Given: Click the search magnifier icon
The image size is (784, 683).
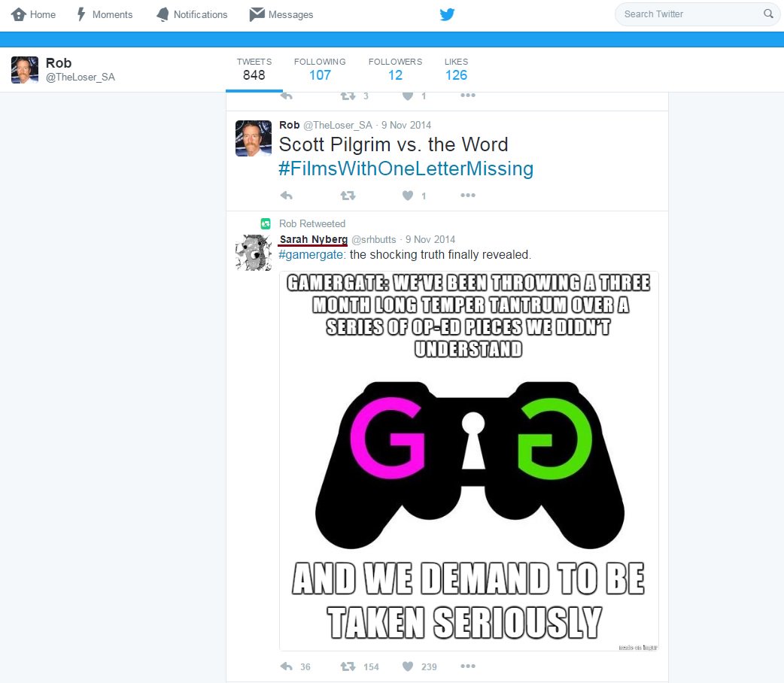Looking at the screenshot, I should [768, 14].
